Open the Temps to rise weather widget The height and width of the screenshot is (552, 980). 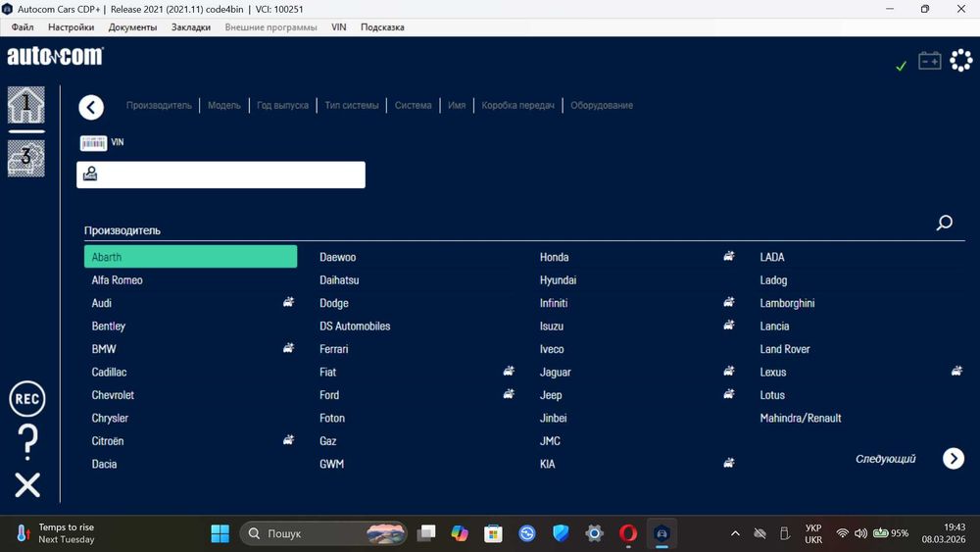coord(56,533)
